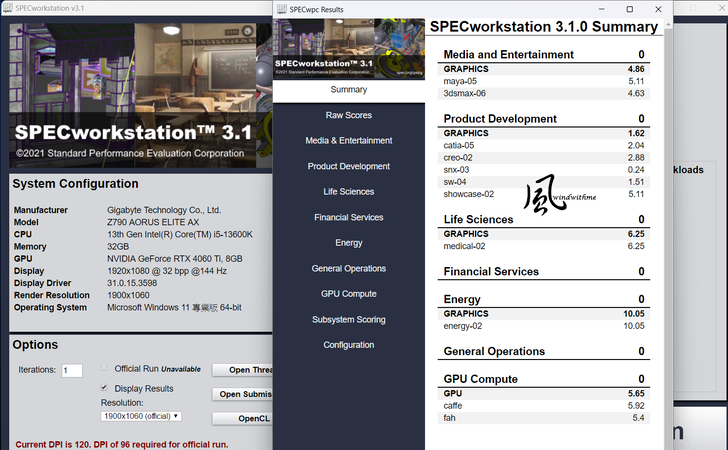The width and height of the screenshot is (728, 450).
Task: Enable the Official Run checkbox
Action: 104,368
